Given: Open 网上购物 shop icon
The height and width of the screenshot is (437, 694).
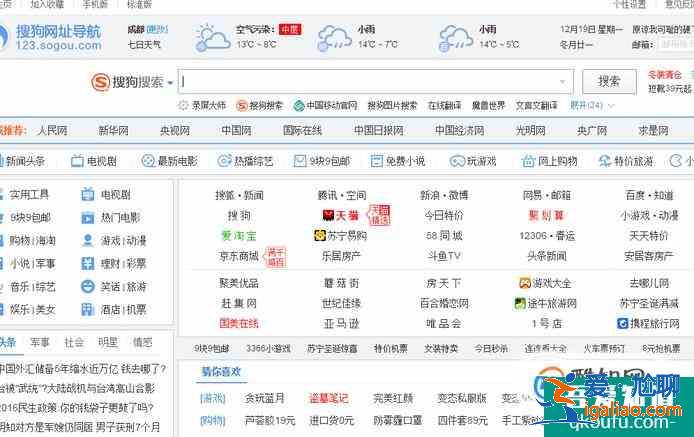Looking at the screenshot, I should (x=528, y=161).
